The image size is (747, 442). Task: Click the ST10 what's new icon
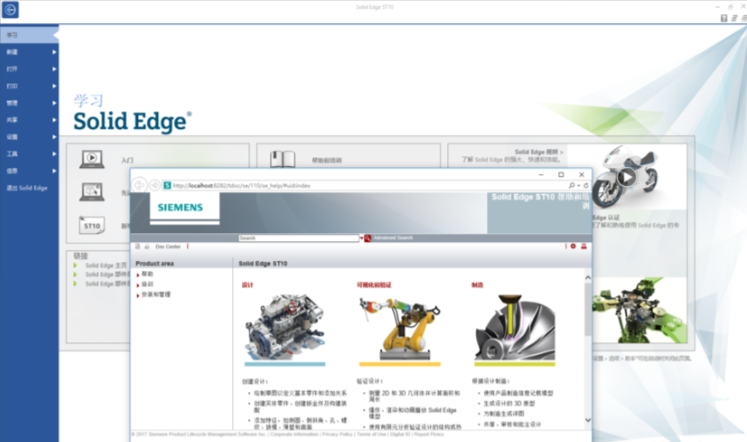(92, 226)
